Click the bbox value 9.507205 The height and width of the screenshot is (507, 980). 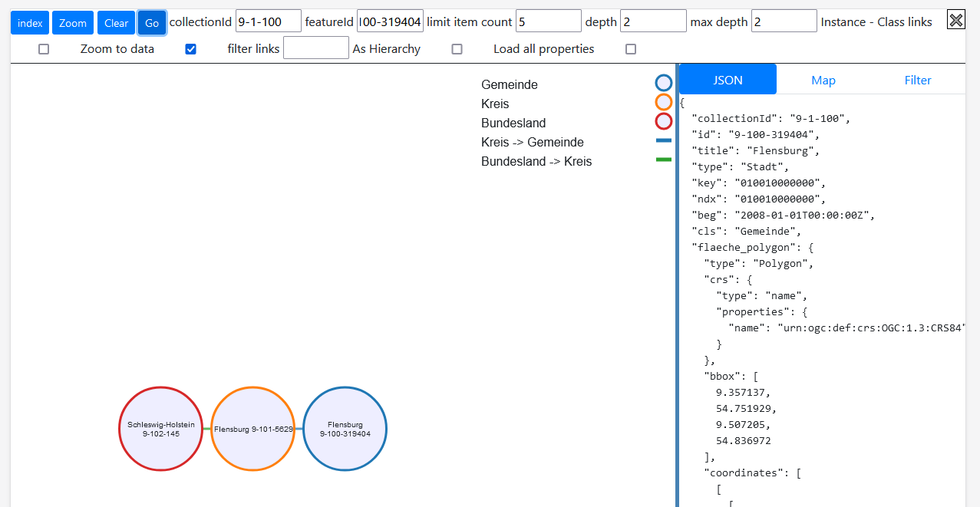pyautogui.click(x=744, y=424)
